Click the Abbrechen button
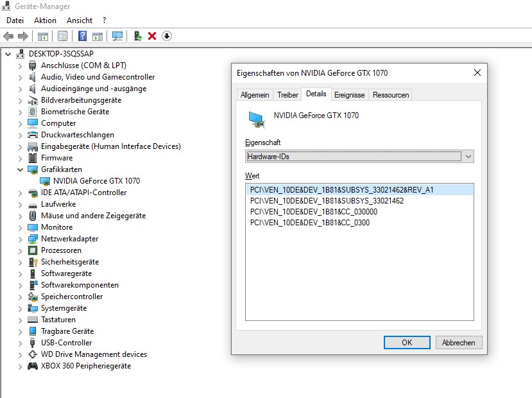532x398 pixels. (458, 343)
